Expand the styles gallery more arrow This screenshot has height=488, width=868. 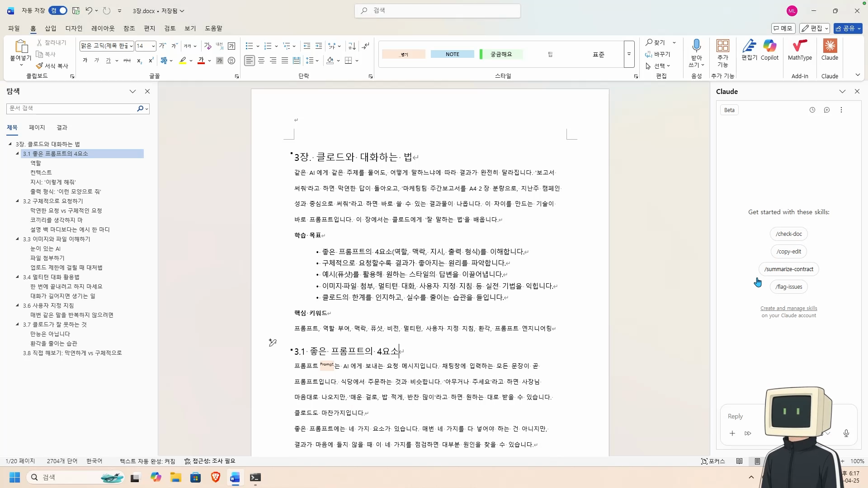pos(629,54)
